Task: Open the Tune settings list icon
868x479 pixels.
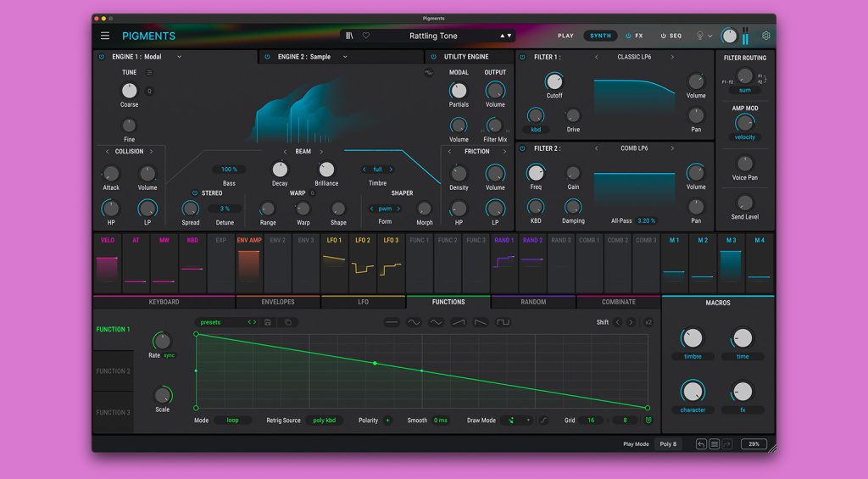Action: (149, 73)
